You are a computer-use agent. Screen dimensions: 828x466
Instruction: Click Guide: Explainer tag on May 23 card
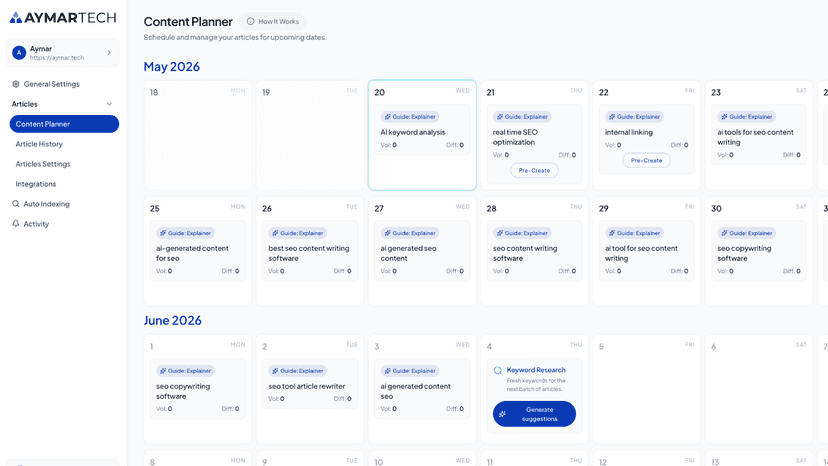(x=747, y=117)
